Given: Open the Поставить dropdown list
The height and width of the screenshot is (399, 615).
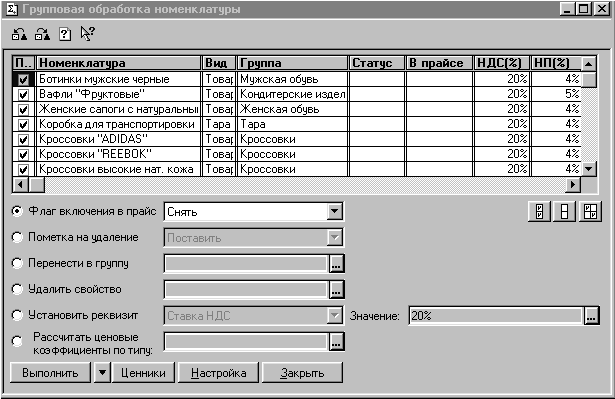Looking at the screenshot, I should tap(334, 238).
